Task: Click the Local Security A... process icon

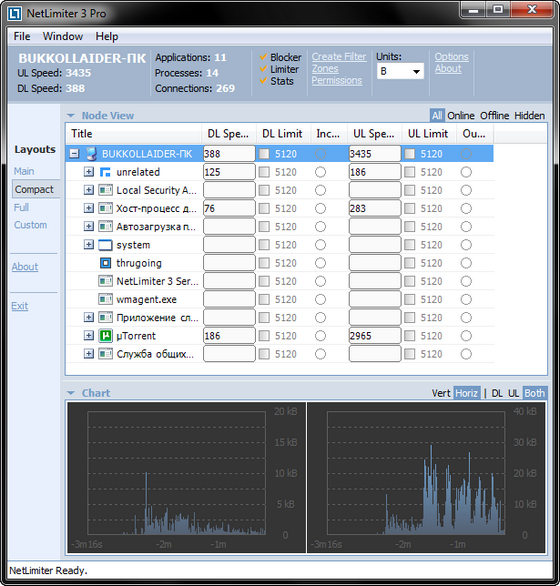Action: [105, 190]
